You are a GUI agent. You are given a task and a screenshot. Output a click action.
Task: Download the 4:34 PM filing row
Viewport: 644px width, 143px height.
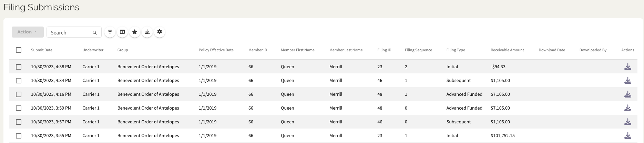[628, 81]
